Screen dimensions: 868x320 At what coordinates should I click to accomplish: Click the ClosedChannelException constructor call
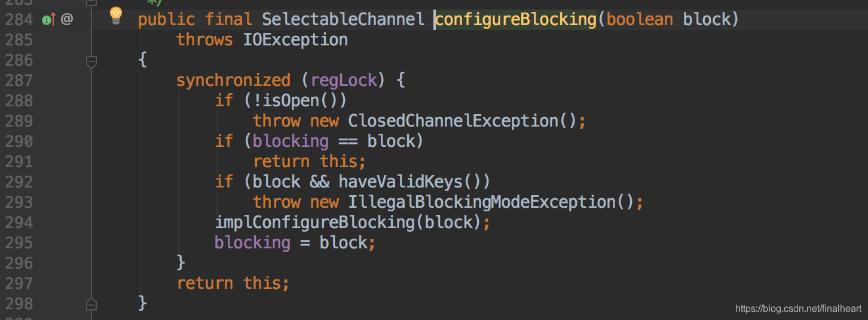(x=457, y=121)
